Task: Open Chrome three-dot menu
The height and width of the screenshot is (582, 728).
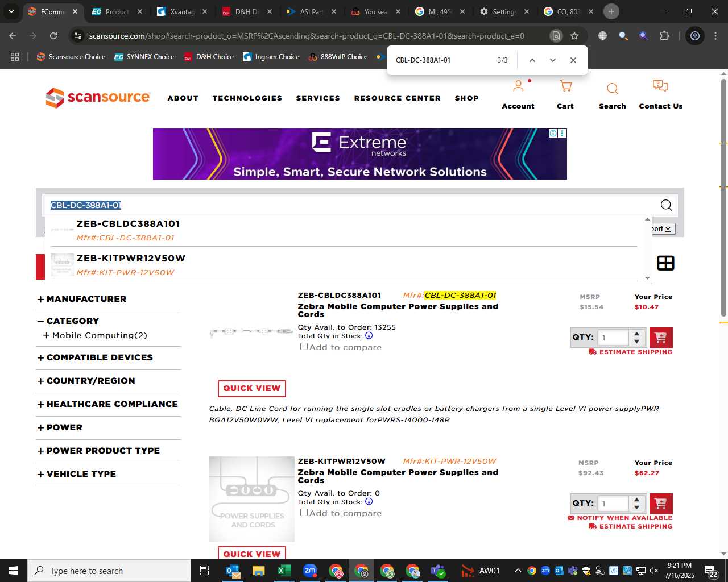Action: click(x=715, y=36)
